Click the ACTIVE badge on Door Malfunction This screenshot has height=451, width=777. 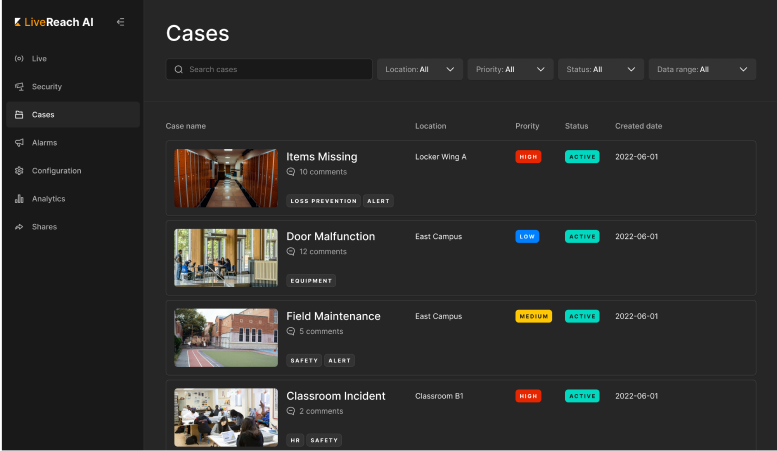pos(582,236)
